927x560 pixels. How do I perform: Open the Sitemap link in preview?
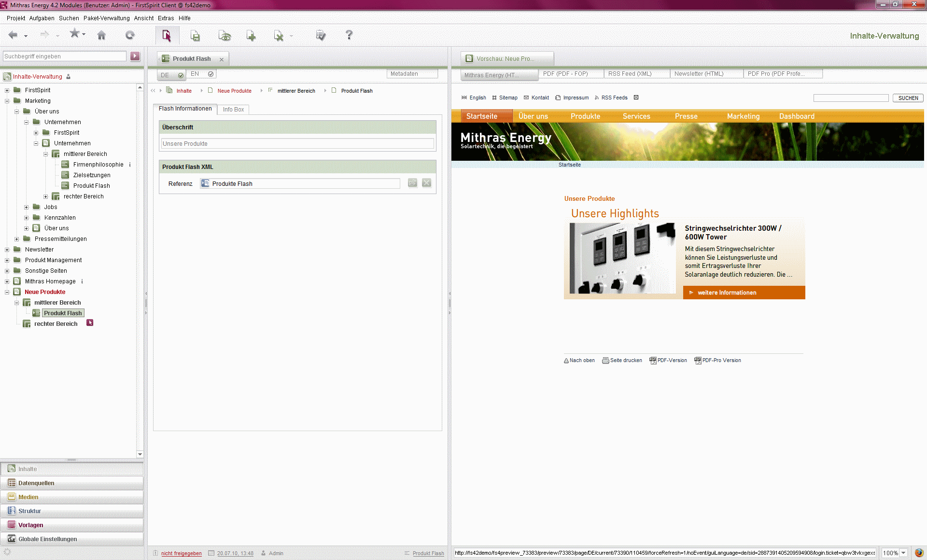[508, 98]
